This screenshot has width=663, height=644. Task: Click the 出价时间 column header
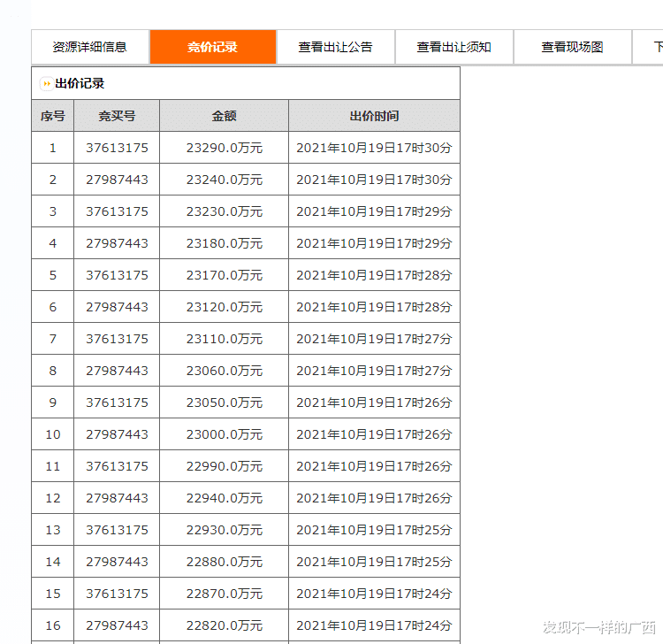pyautogui.click(x=374, y=116)
